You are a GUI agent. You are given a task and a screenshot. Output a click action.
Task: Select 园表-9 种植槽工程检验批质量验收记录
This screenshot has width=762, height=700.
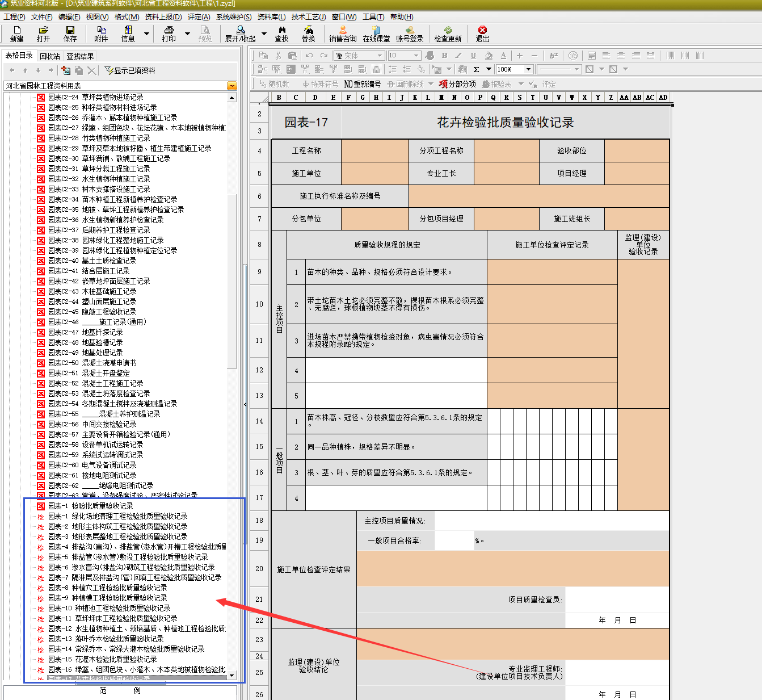point(108,598)
